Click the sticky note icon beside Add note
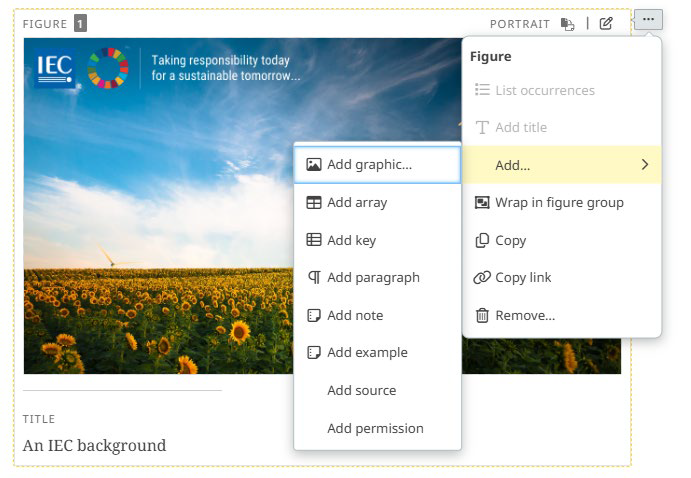This screenshot has width=691, height=478. pos(314,315)
